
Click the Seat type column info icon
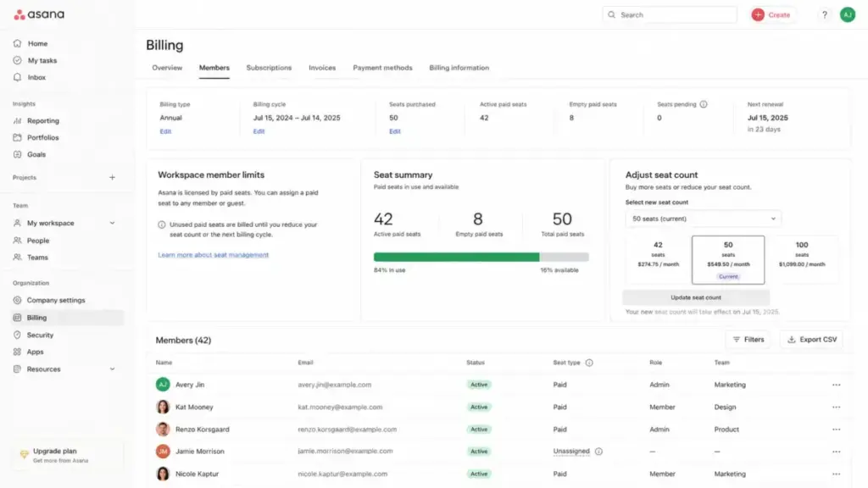pyautogui.click(x=589, y=363)
